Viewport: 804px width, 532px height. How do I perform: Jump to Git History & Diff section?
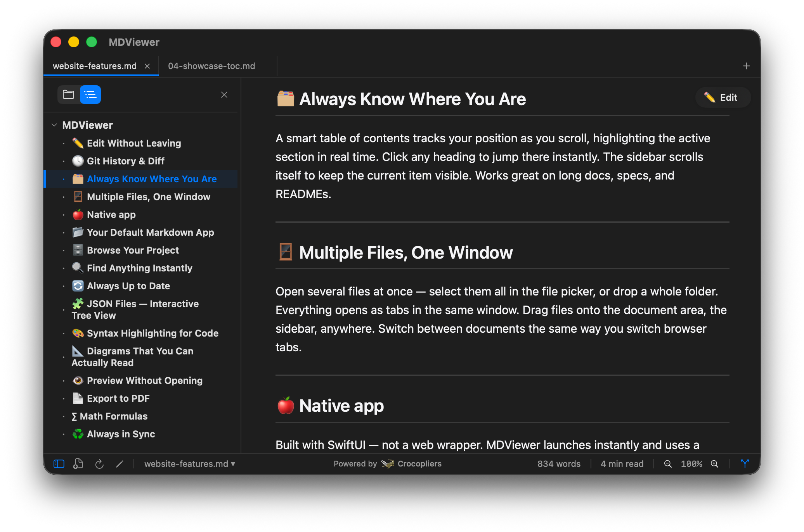tap(141, 161)
